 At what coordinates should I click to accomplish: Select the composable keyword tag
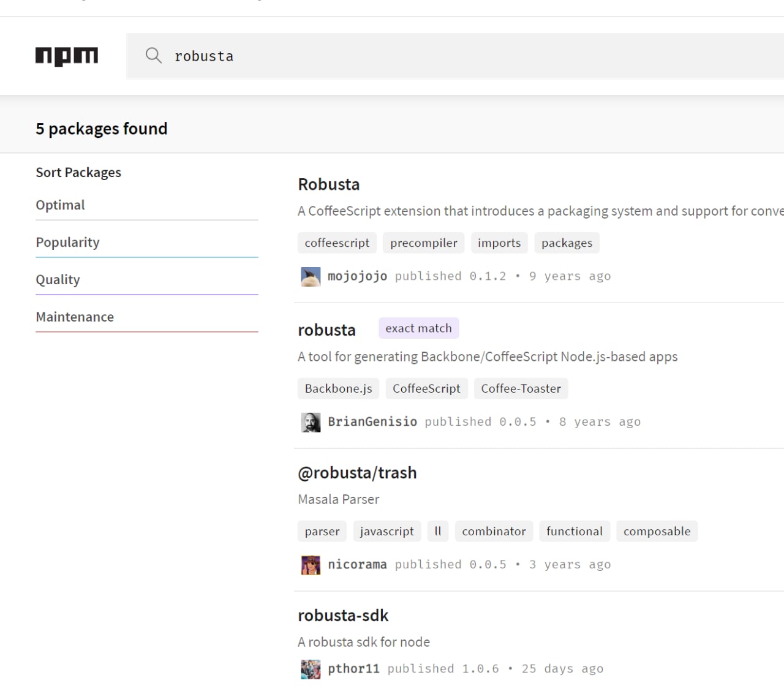coord(657,532)
